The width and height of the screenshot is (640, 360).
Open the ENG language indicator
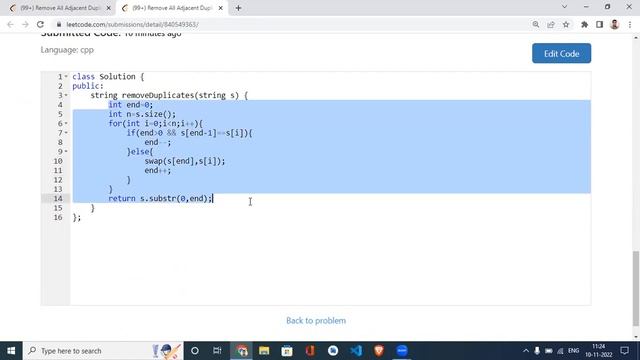click(x=573, y=351)
